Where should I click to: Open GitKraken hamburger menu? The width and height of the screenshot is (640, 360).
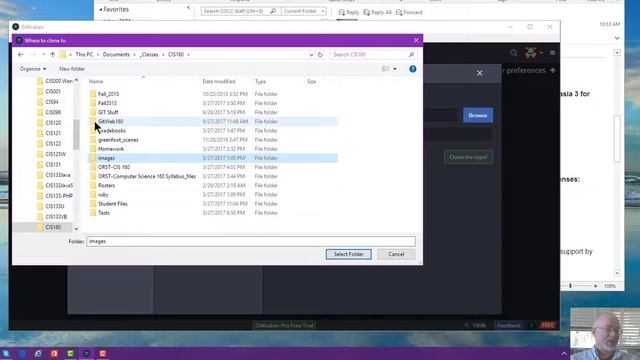(553, 53)
